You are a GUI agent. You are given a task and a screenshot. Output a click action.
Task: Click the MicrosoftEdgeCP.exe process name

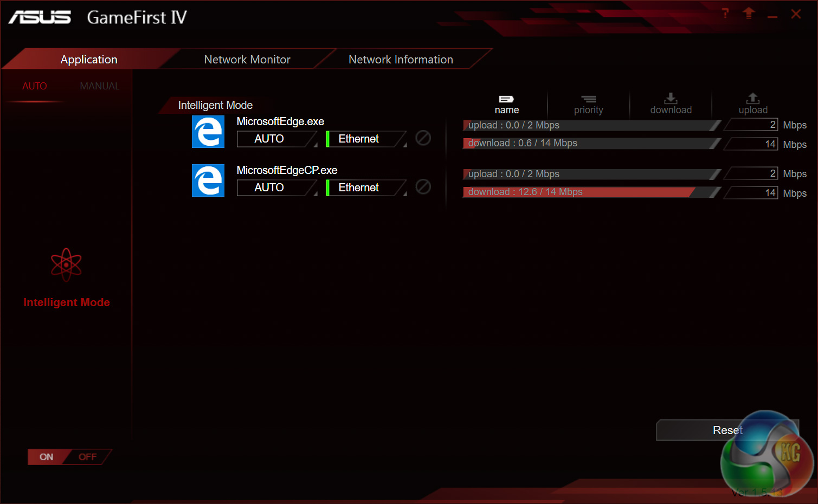pos(287,170)
